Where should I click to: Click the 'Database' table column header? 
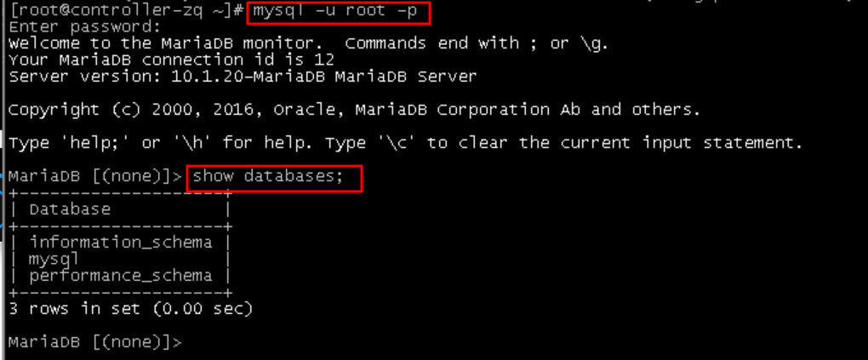pyautogui.click(x=70, y=209)
